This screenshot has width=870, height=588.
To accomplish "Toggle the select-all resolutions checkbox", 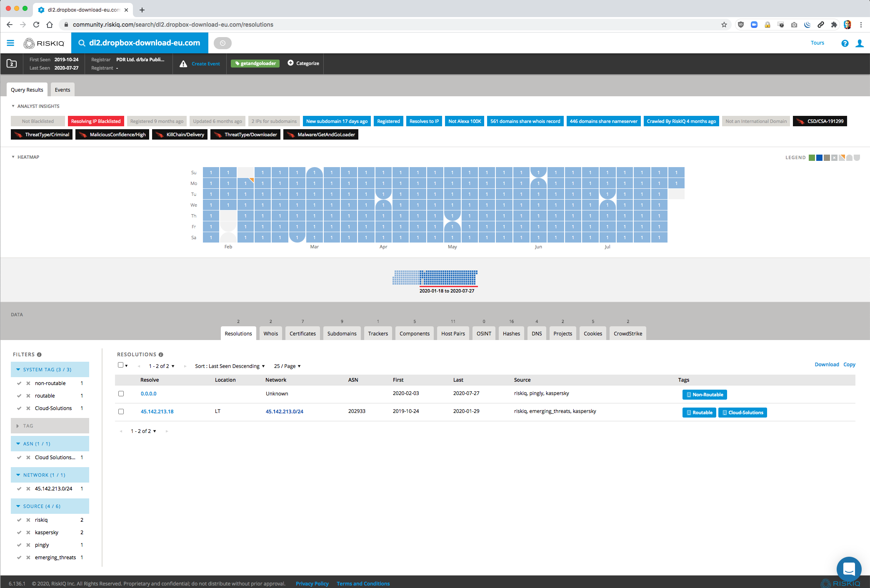I will (x=120, y=365).
